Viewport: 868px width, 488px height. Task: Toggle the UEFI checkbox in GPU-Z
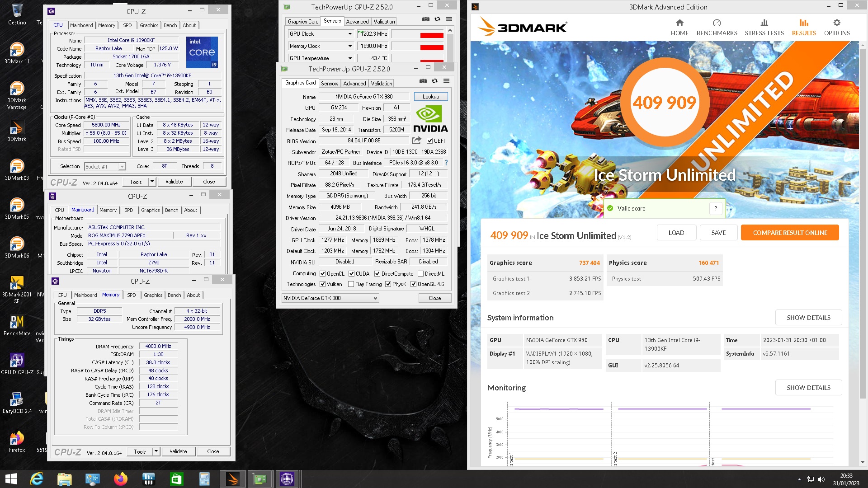[429, 141]
